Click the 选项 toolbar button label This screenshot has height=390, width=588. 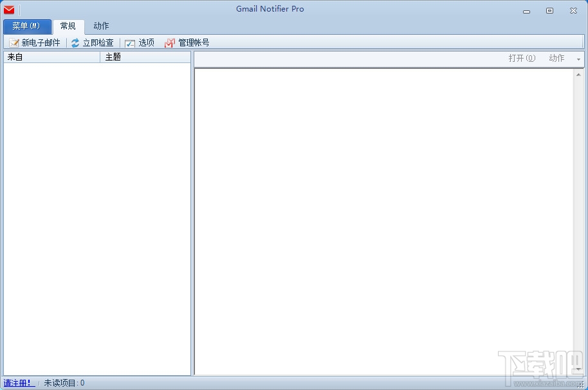147,42
